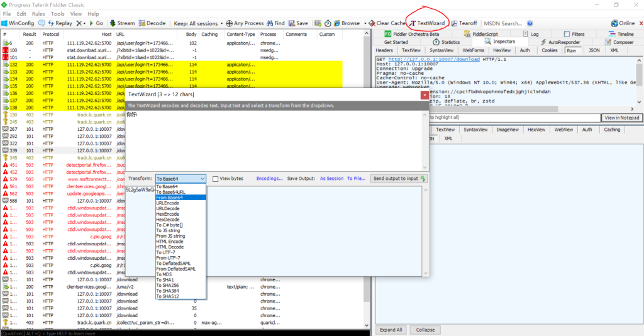Screen dimensions: 644x336
Task: Click the Encodings... link
Action: coord(269,179)
